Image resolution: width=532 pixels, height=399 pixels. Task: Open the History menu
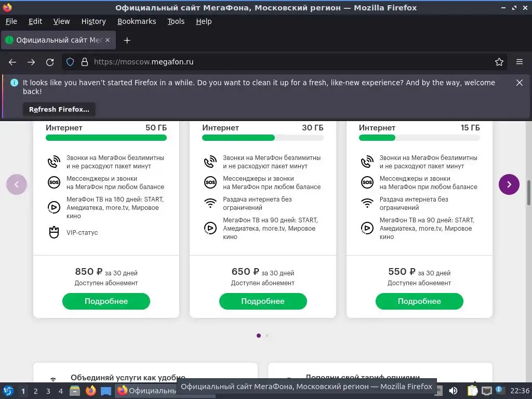coord(94,21)
